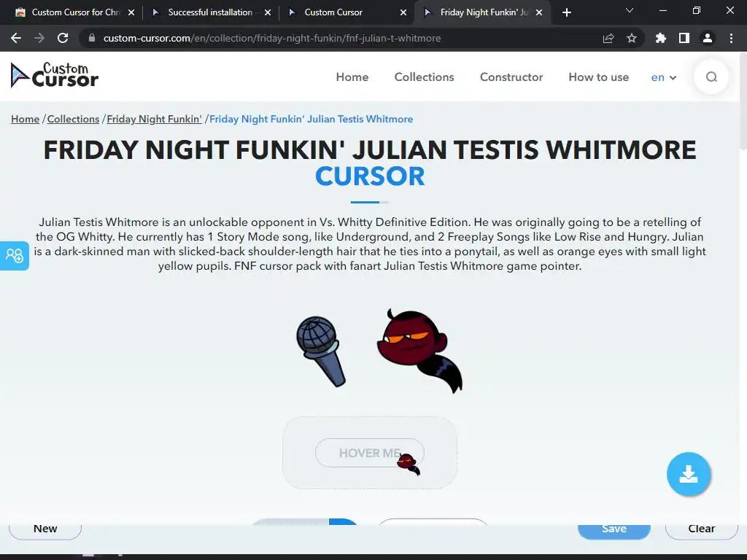Screen dimensions: 747x560
Task: Close the Successful installation tab
Action: [268, 12]
